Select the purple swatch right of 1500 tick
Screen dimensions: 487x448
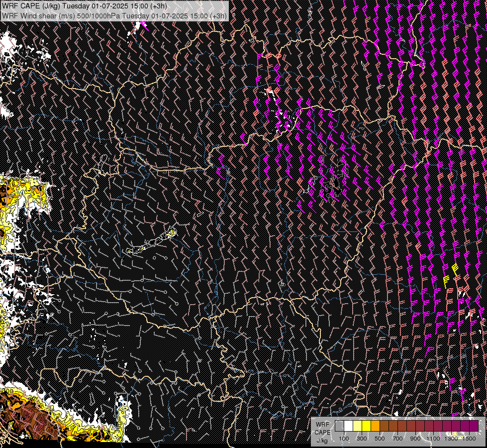click(474, 426)
